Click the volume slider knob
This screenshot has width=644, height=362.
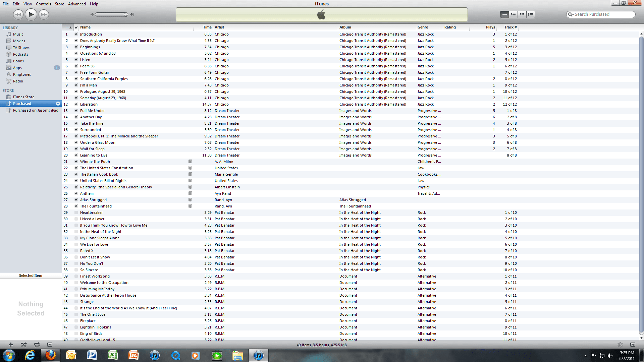pyautogui.click(x=125, y=14)
